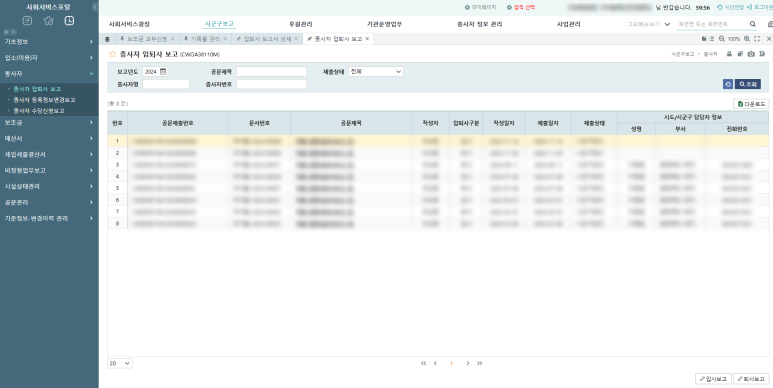773x388 pixels.
Task: Click the print icon in page header
Action: [729, 54]
